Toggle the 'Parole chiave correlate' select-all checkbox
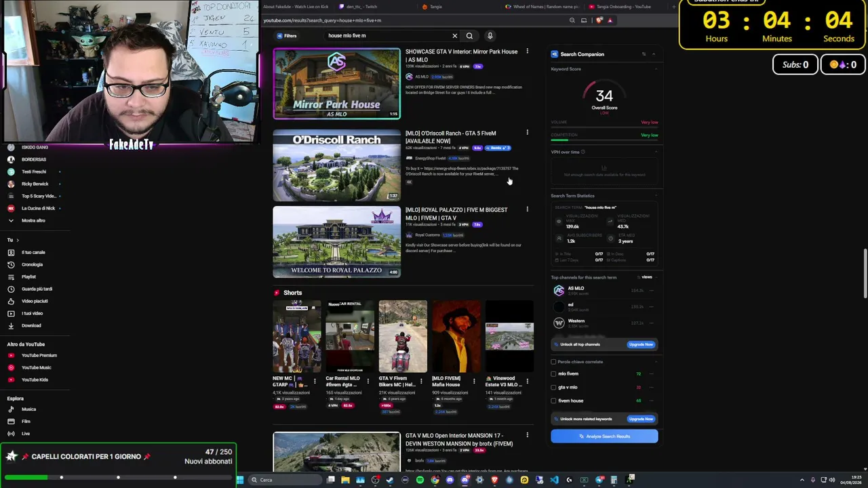The width and height of the screenshot is (868, 488). pyautogui.click(x=553, y=362)
